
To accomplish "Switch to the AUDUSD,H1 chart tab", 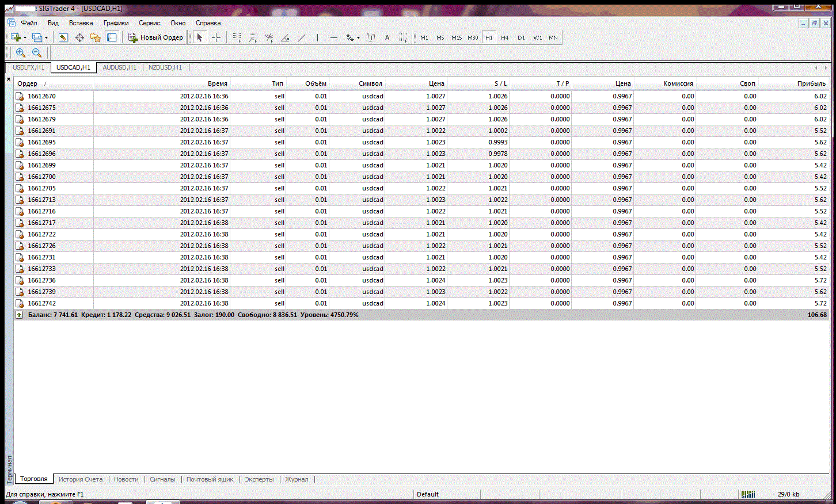I will tap(119, 67).
